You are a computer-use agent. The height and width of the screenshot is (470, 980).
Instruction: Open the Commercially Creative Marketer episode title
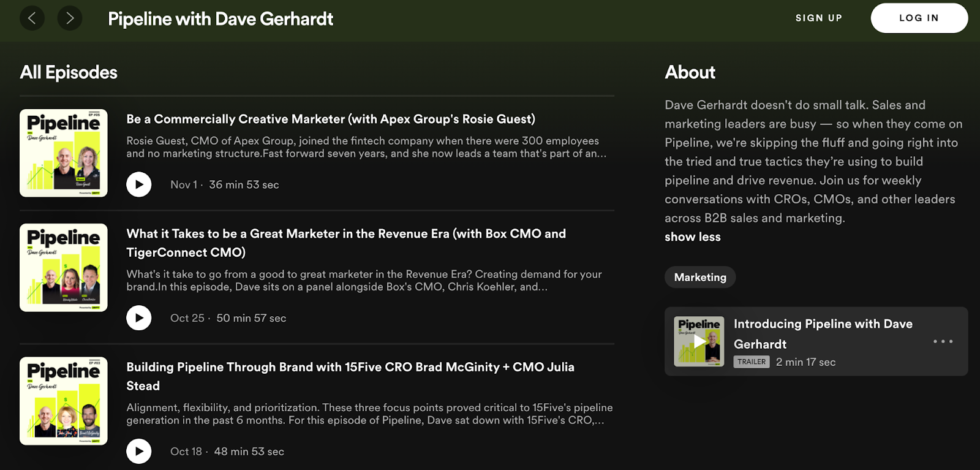point(331,119)
